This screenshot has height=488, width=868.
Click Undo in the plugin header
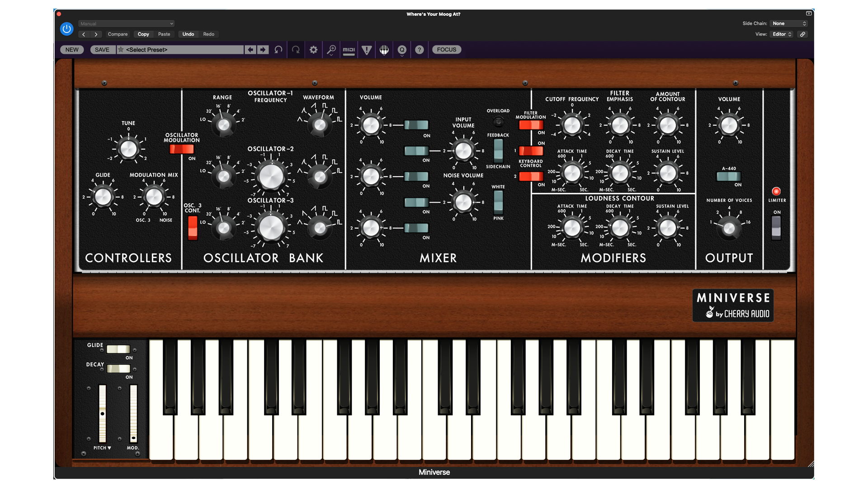click(x=188, y=34)
